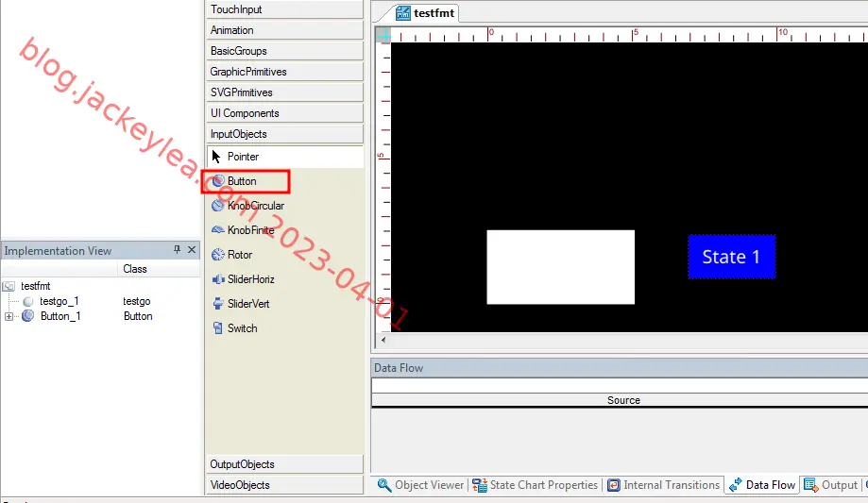Switch to the Object Viewer tab
868x503 pixels.
[x=420, y=485]
